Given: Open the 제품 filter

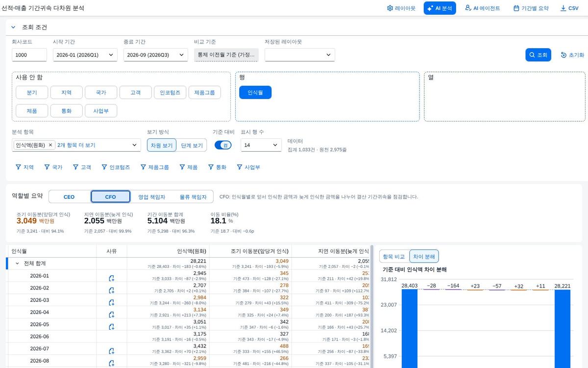Looking at the screenshot, I should 188,167.
